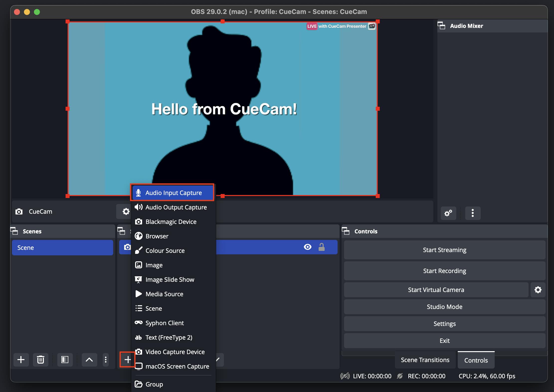The image size is (554, 392).
Task: Click the CueCam camera icon in source toolbar
Action: pyautogui.click(x=19, y=212)
